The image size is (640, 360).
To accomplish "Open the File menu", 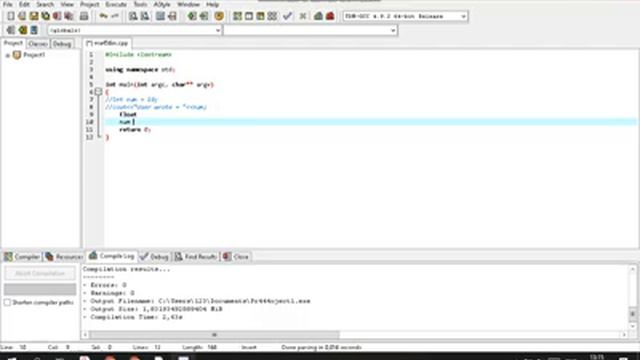I will 7,4.
